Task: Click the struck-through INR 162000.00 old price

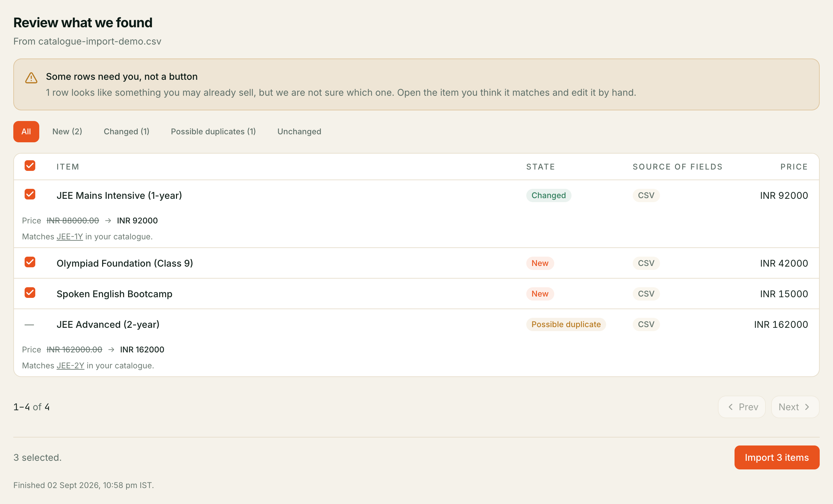Action: (75, 350)
